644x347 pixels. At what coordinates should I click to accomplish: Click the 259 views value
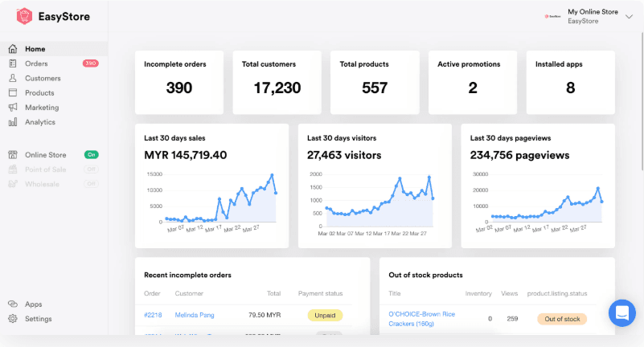[x=512, y=319]
